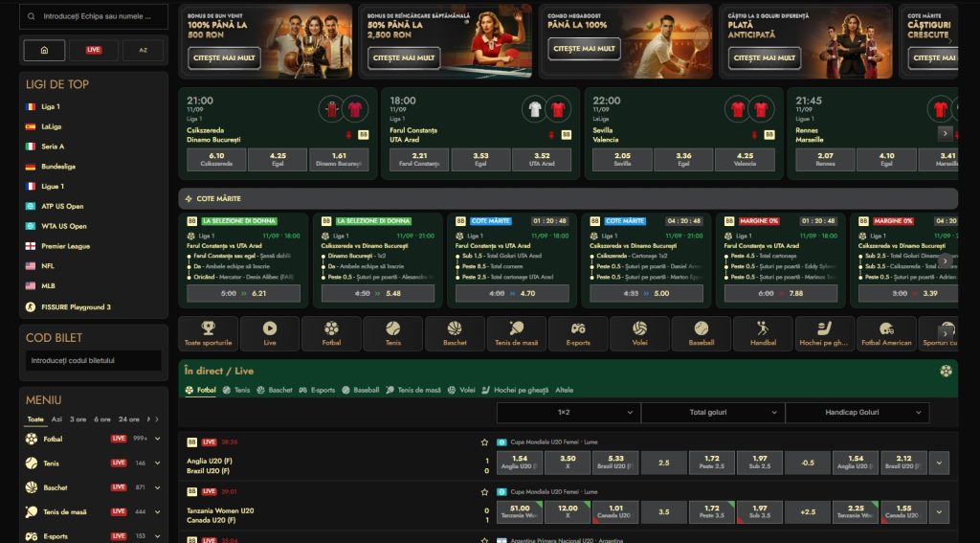Toggle the LIVE filter button in sidebar
Viewport: 980px width, 543px height.
tap(94, 50)
